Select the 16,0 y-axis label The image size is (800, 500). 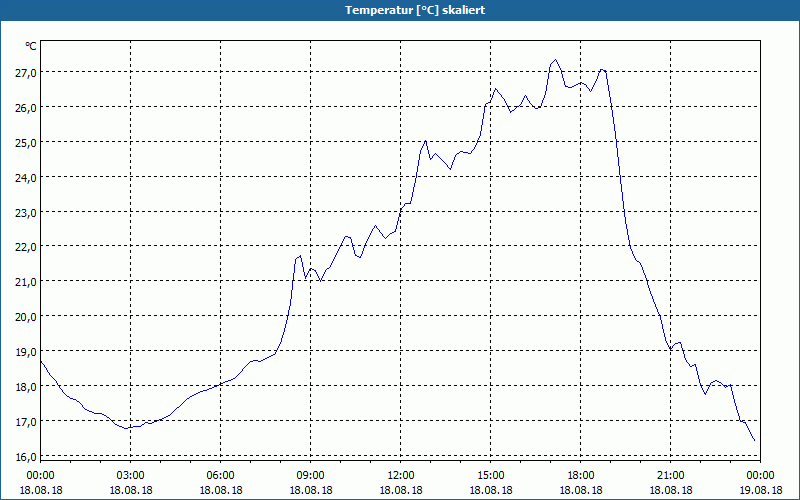[x=25, y=457]
